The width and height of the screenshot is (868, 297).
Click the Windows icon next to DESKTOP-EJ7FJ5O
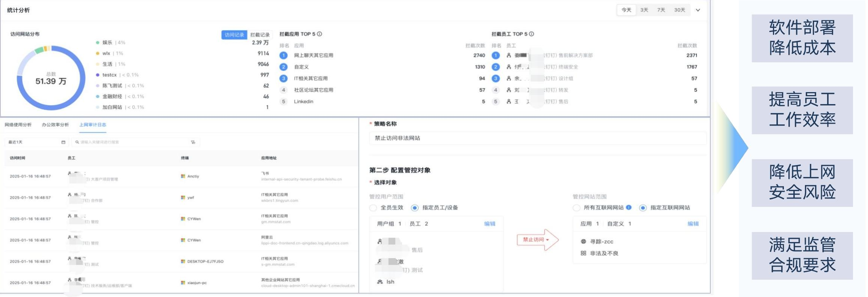pyautogui.click(x=183, y=261)
